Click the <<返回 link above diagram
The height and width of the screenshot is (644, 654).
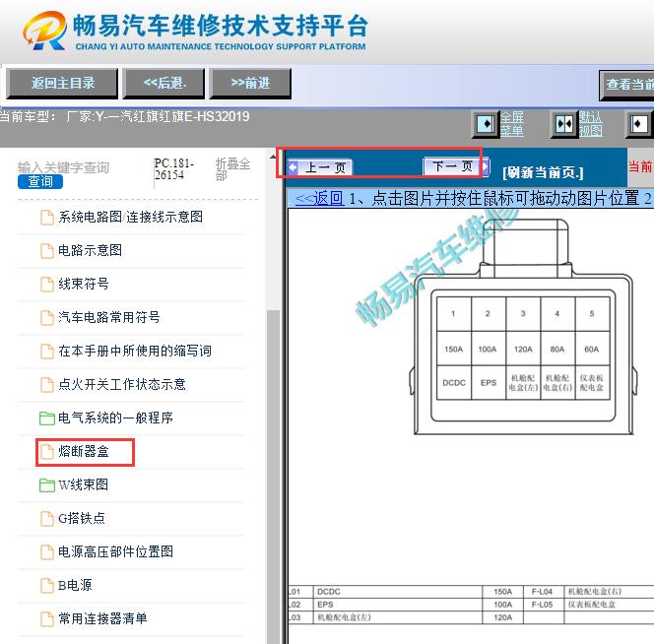click(319, 198)
